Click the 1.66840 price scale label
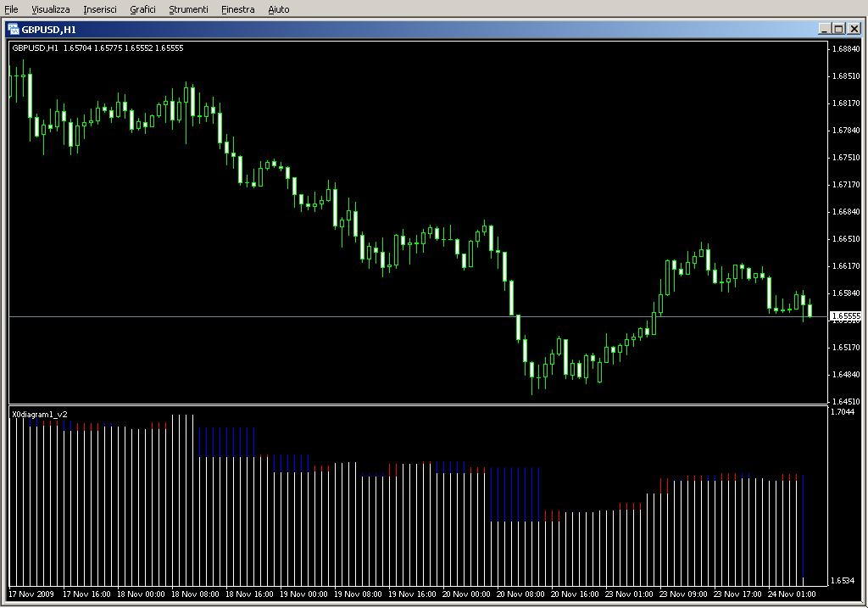868x608 pixels. (847, 211)
